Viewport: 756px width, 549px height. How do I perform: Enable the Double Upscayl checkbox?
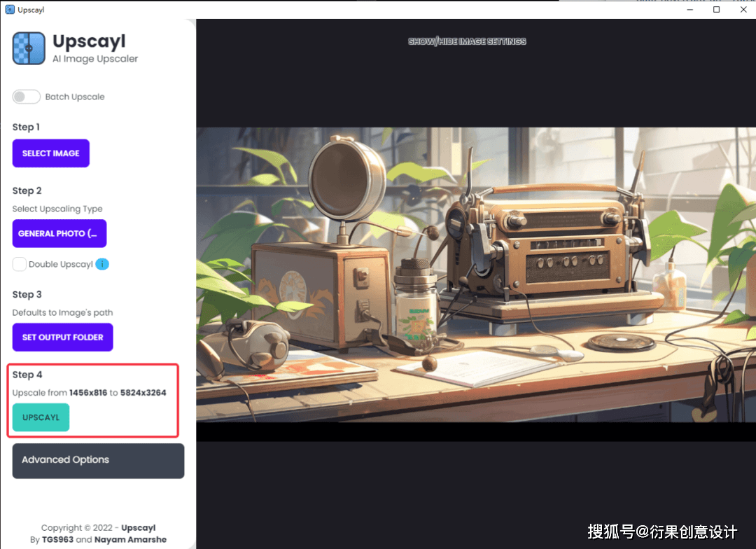pyautogui.click(x=20, y=264)
